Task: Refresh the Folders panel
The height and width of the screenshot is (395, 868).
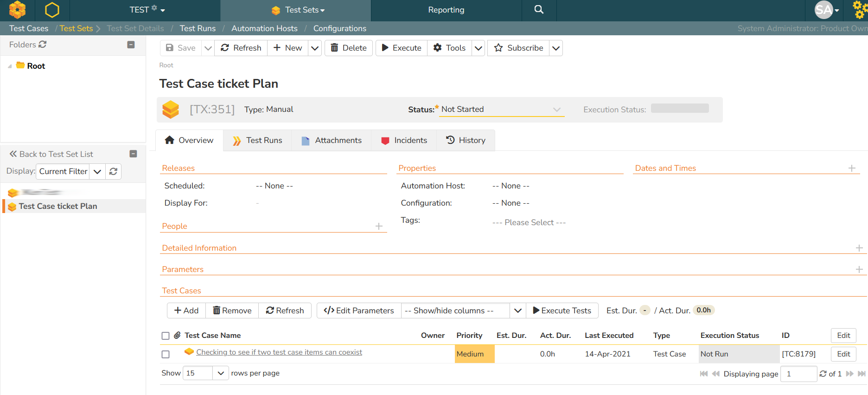Action: point(43,45)
